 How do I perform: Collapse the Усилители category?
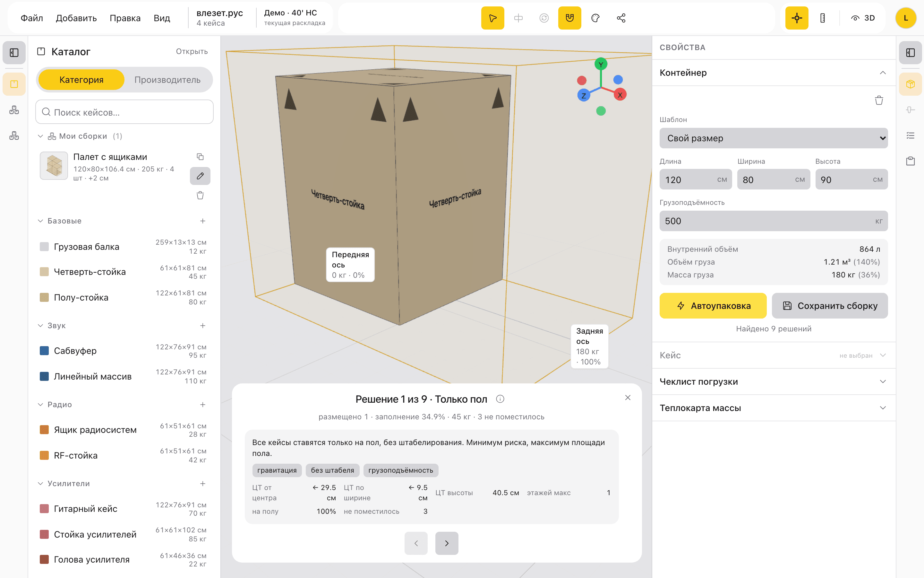[x=40, y=484]
